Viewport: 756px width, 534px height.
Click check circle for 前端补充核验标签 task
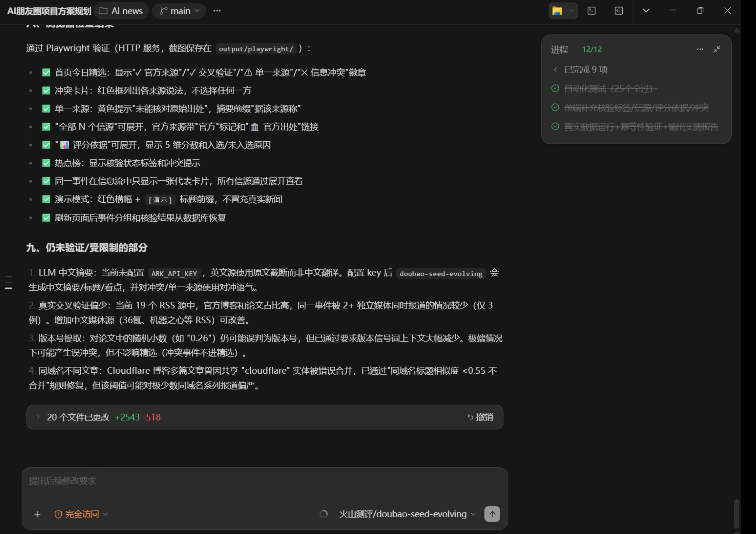[x=555, y=107]
